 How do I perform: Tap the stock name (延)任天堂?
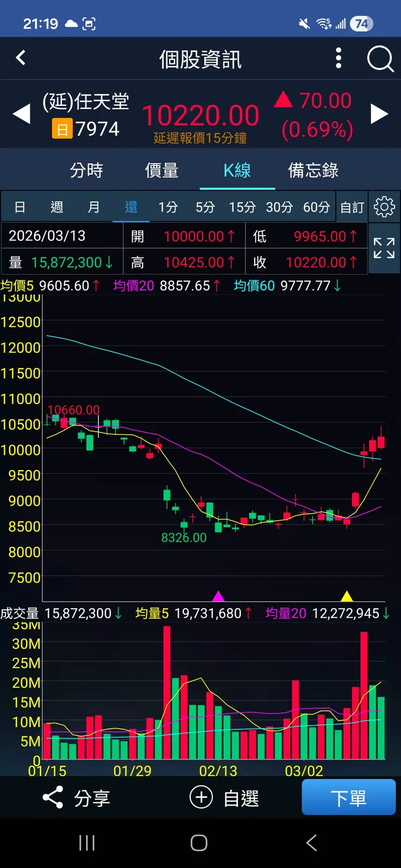pyautogui.click(x=86, y=101)
